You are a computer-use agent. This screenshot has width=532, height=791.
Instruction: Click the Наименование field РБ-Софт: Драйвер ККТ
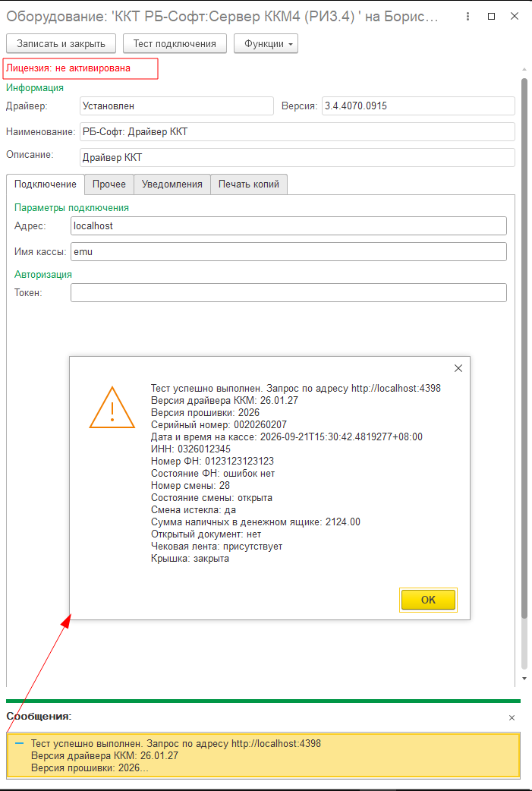[297, 131]
